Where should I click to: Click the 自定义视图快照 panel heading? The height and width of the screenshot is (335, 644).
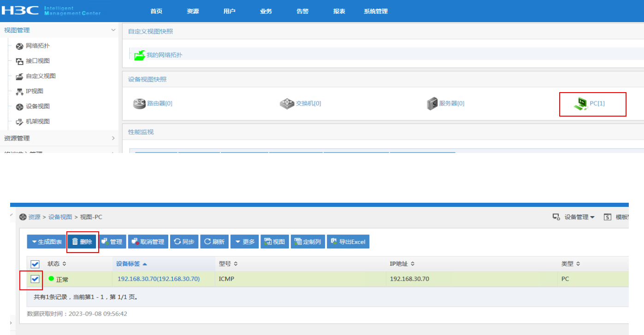(150, 31)
